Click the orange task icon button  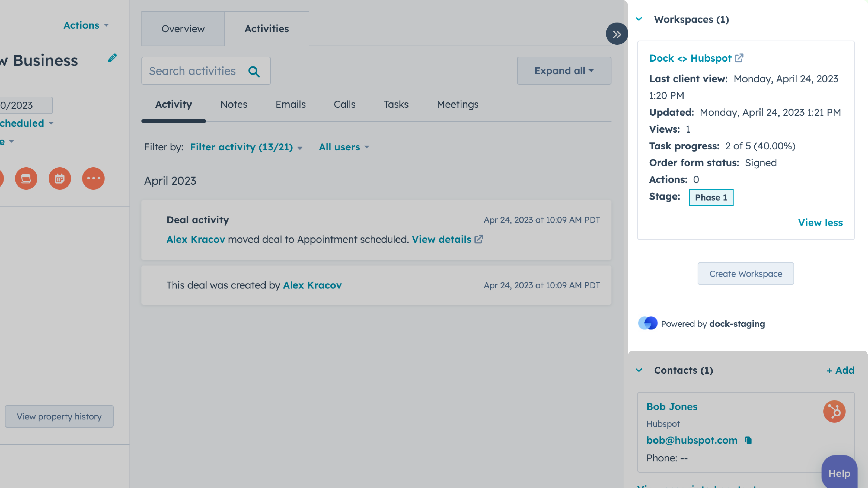pyautogui.click(x=26, y=178)
